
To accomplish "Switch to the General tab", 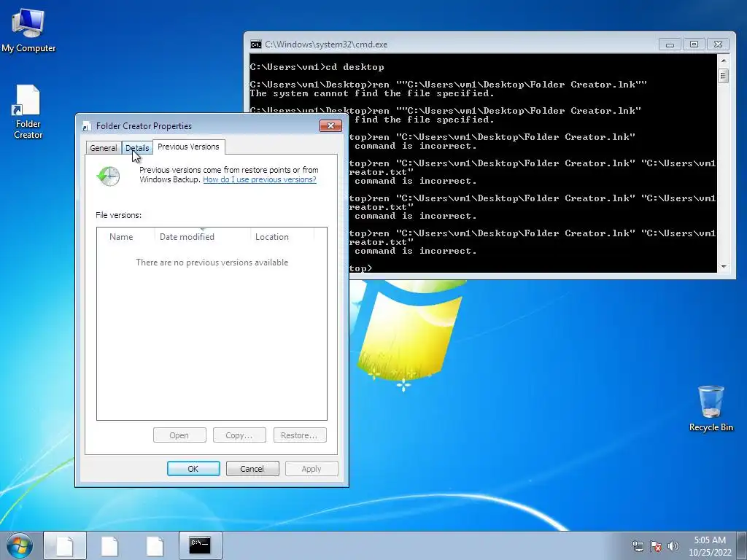I will pyautogui.click(x=104, y=148).
